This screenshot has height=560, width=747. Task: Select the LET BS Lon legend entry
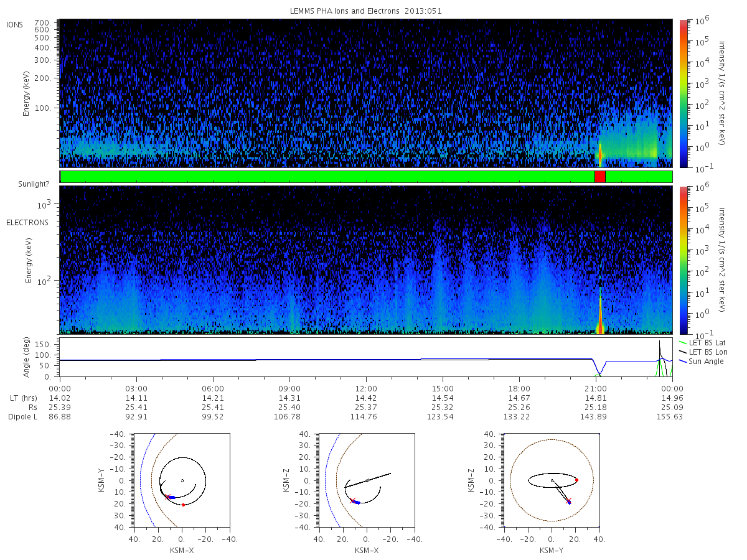pyautogui.click(x=703, y=352)
